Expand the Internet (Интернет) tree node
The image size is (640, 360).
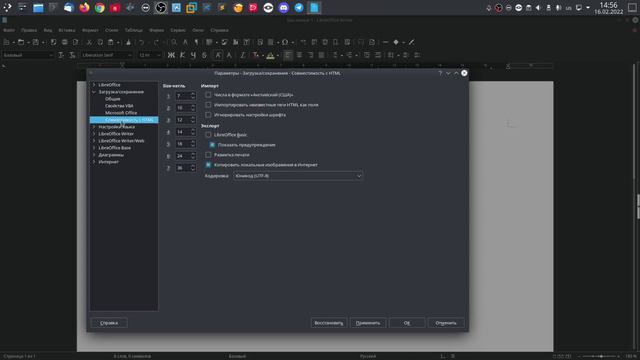pos(94,162)
